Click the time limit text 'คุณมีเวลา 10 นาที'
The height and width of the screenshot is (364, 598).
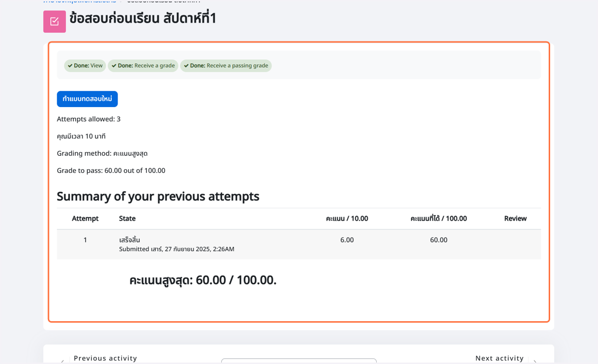[81, 136]
